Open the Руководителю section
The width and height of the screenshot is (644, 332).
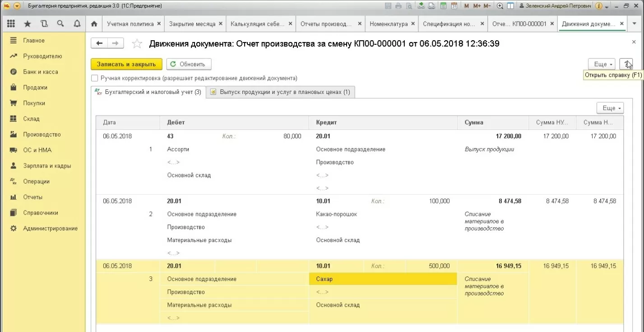tap(42, 56)
